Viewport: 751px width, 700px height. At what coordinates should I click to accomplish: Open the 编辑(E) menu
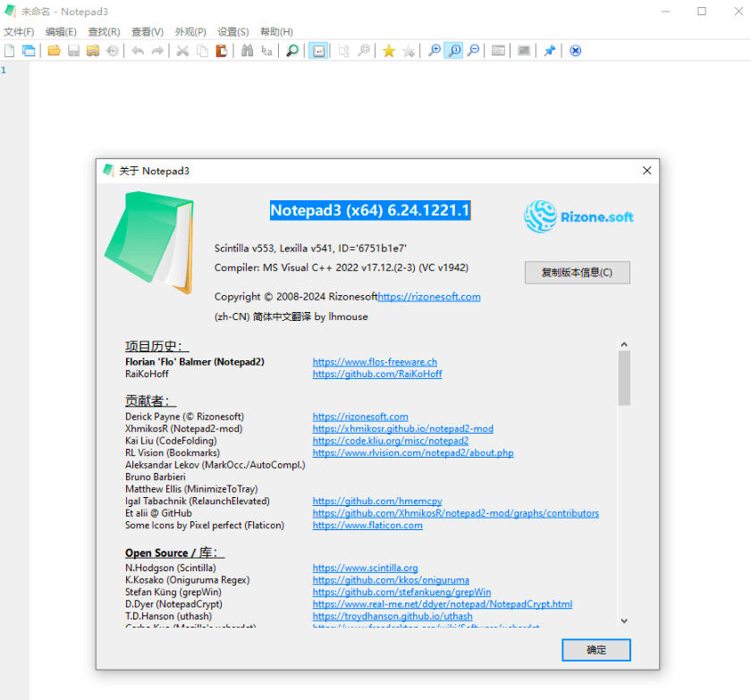pos(61,32)
